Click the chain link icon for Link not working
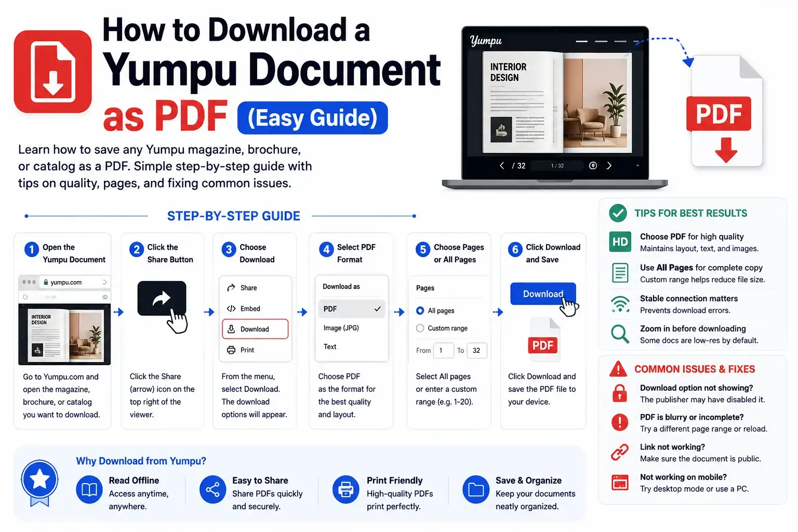The height and width of the screenshot is (532, 798). [619, 453]
